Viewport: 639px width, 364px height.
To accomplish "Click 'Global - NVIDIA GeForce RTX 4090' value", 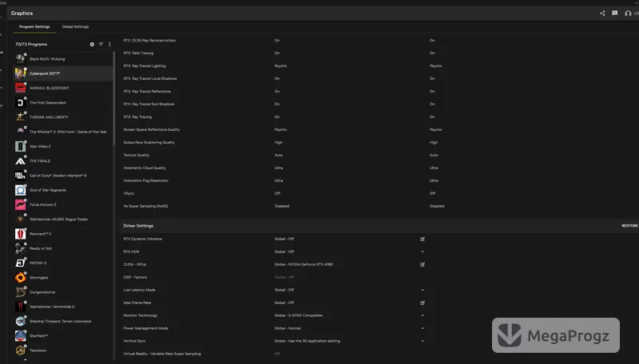I will (x=304, y=264).
